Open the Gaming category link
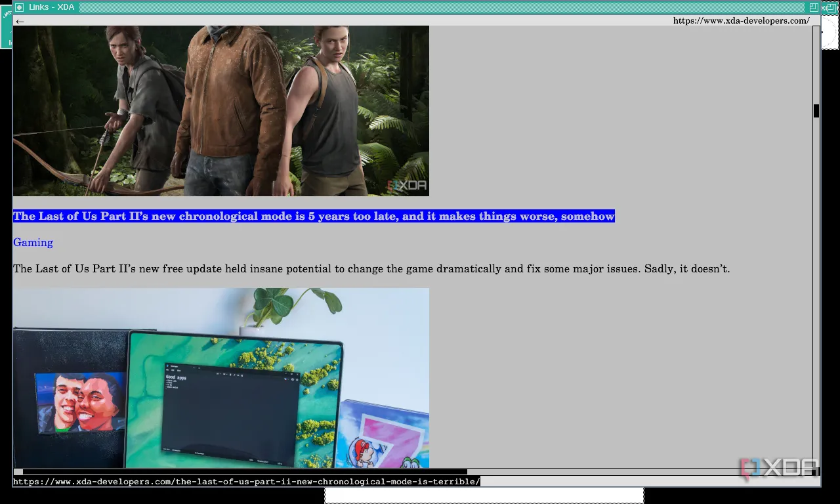840x504 pixels. (33, 242)
